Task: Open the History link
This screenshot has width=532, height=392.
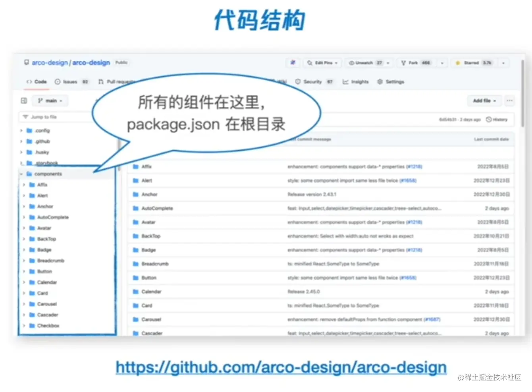Action: click(497, 120)
